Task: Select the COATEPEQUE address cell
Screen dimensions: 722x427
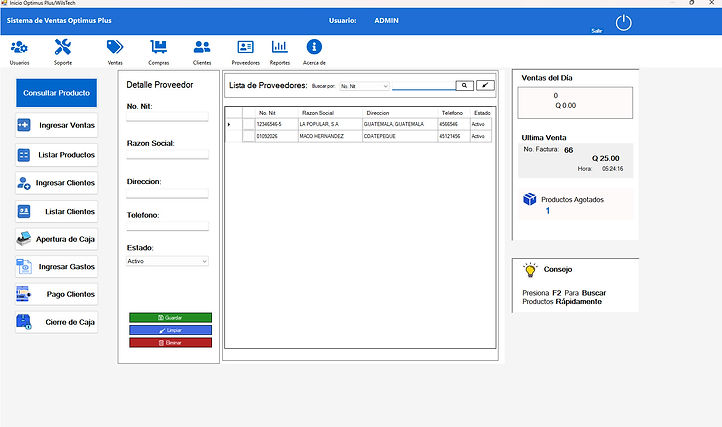Action: [400, 136]
